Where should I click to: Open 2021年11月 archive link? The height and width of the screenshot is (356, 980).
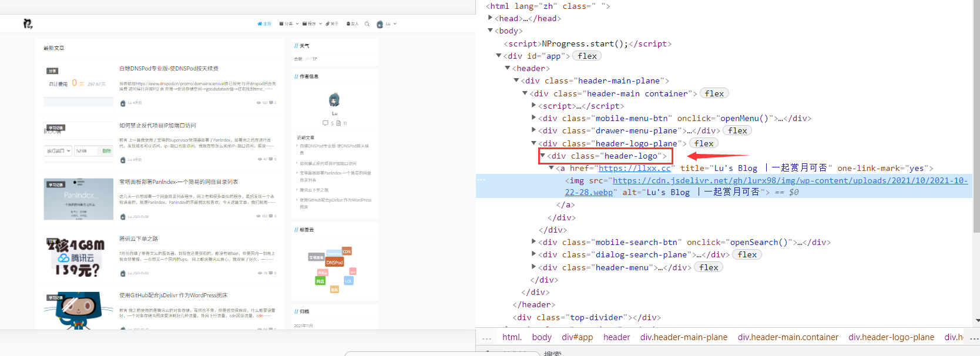point(304,325)
